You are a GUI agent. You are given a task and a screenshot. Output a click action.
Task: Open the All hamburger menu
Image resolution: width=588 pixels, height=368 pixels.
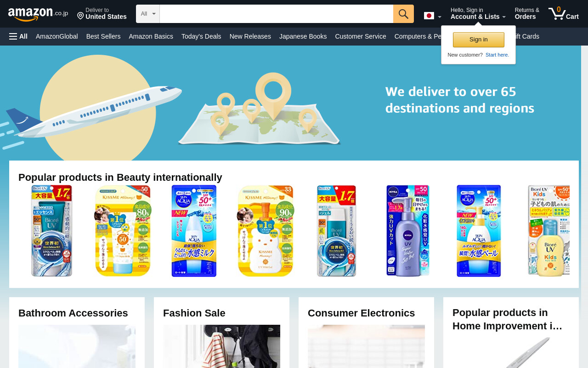pyautogui.click(x=18, y=36)
